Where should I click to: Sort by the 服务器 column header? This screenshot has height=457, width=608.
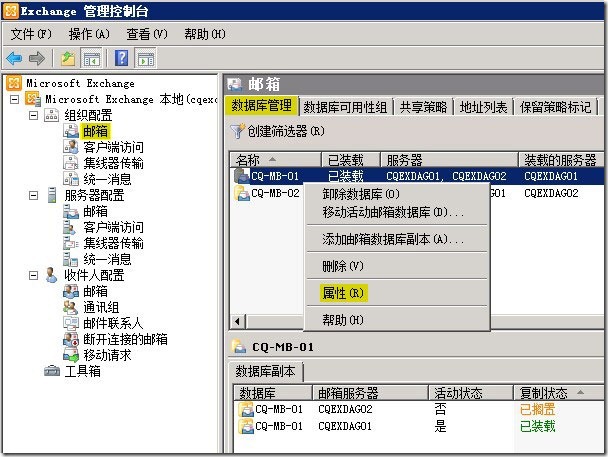pos(450,159)
